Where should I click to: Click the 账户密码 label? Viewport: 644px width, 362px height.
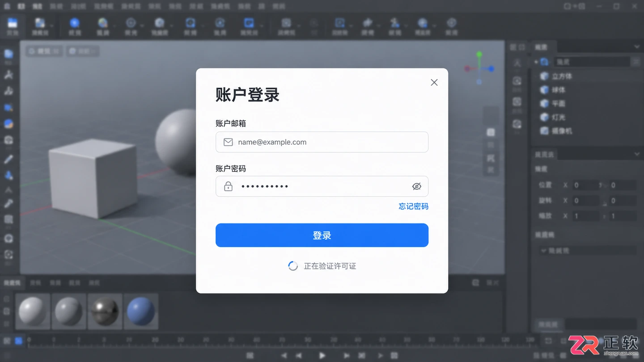point(231,168)
